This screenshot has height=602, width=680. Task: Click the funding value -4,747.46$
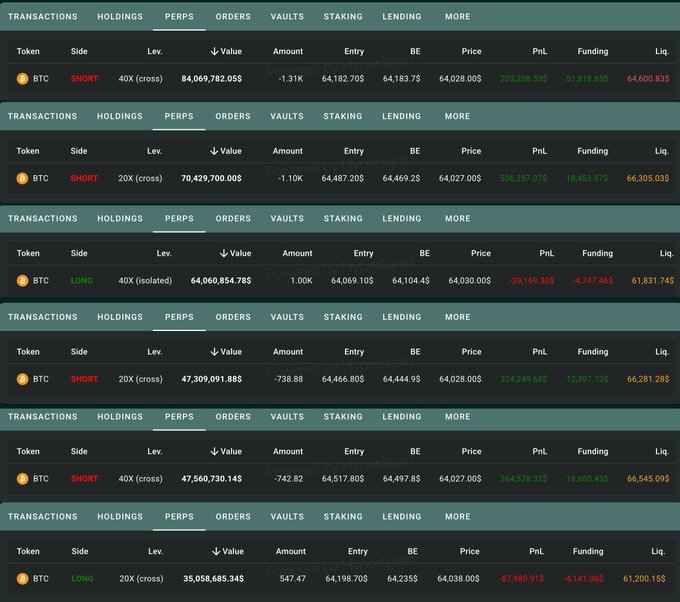pos(593,281)
